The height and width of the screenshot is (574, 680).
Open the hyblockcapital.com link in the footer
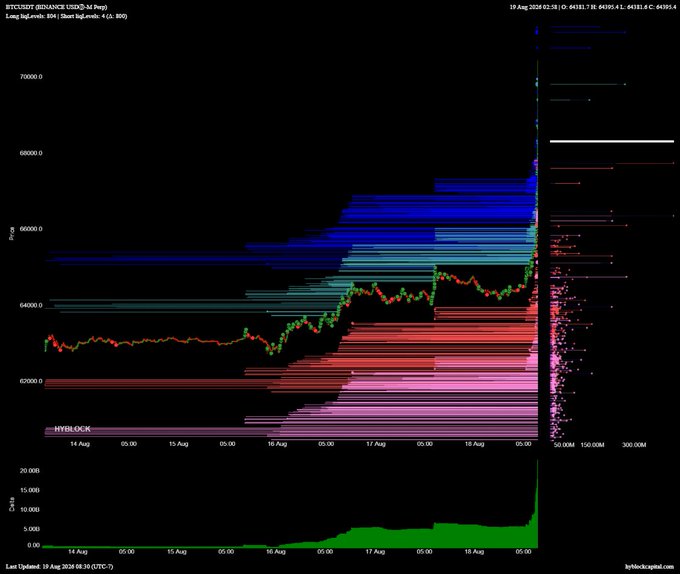[x=650, y=567]
